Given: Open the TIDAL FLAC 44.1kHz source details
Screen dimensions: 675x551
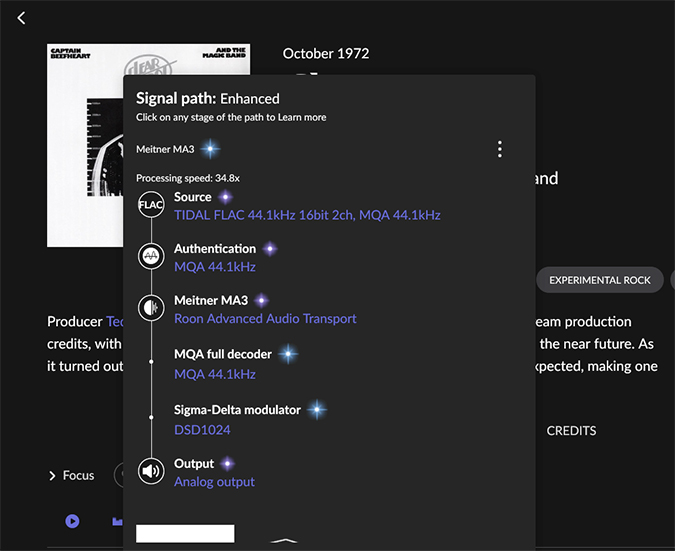Looking at the screenshot, I should coord(307,215).
